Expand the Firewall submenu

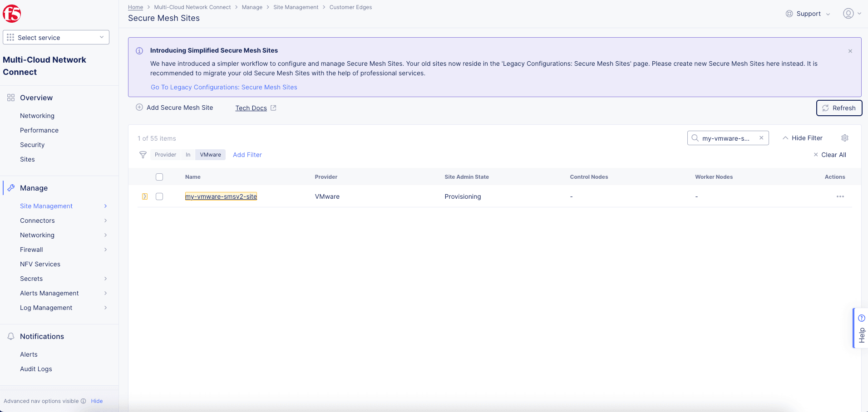point(105,250)
